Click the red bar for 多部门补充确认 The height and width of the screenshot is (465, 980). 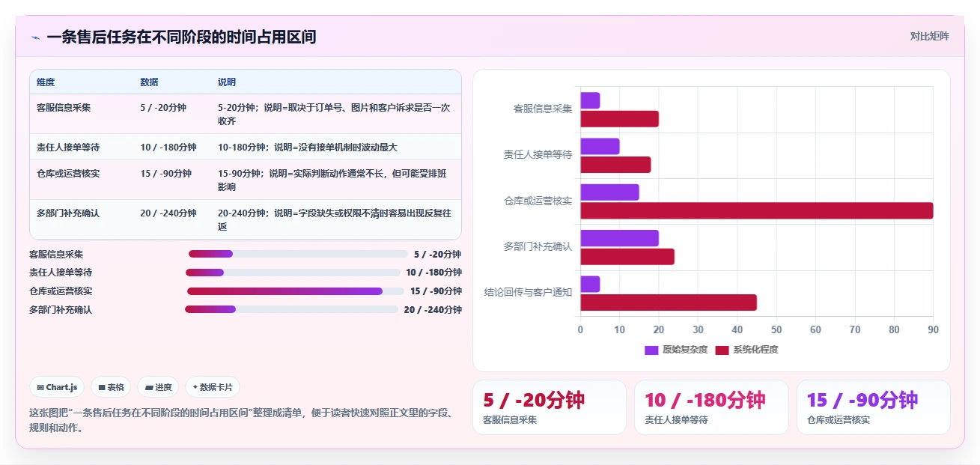pyautogui.click(x=627, y=257)
